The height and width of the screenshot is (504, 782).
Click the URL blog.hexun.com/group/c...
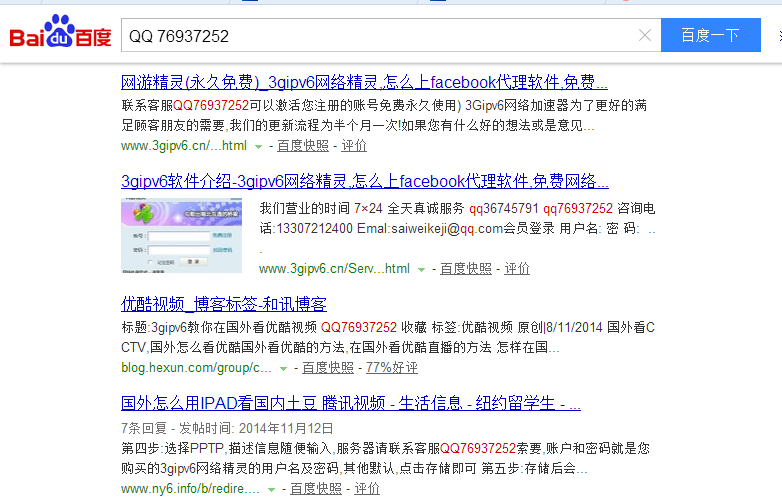point(196,368)
